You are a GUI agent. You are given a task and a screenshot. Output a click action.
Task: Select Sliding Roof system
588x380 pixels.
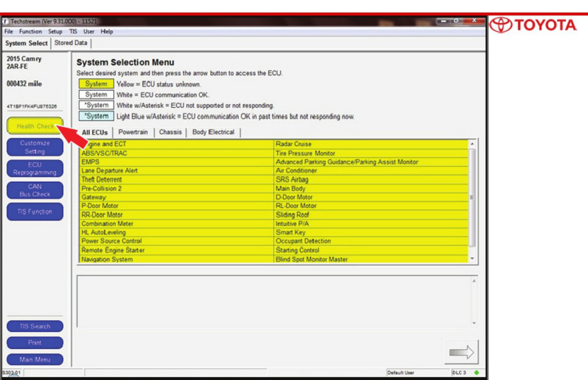371,215
